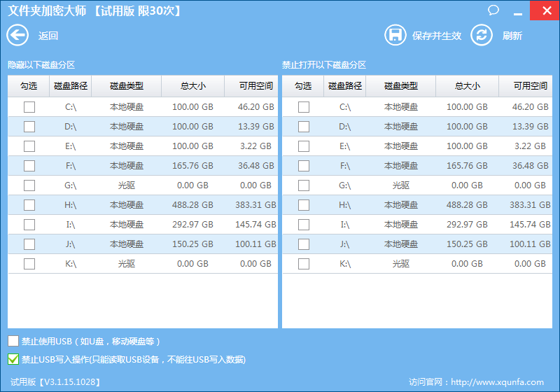Click 145.74 GB free space in hide partitions table
The image size is (560, 392).
pyautogui.click(x=255, y=225)
